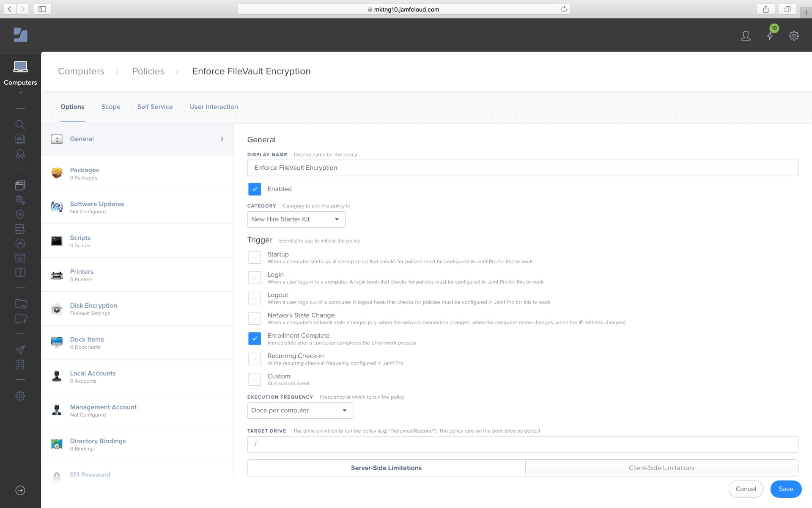This screenshot has height=508, width=812.
Task: Open notifications via the lightning bolt icon
Action: [x=770, y=36]
